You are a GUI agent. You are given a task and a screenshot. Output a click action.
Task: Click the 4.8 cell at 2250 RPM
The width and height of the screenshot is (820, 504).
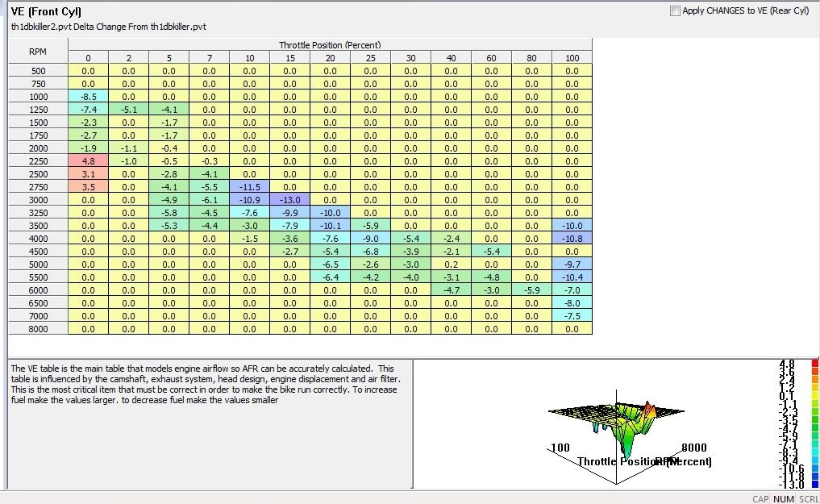point(89,161)
